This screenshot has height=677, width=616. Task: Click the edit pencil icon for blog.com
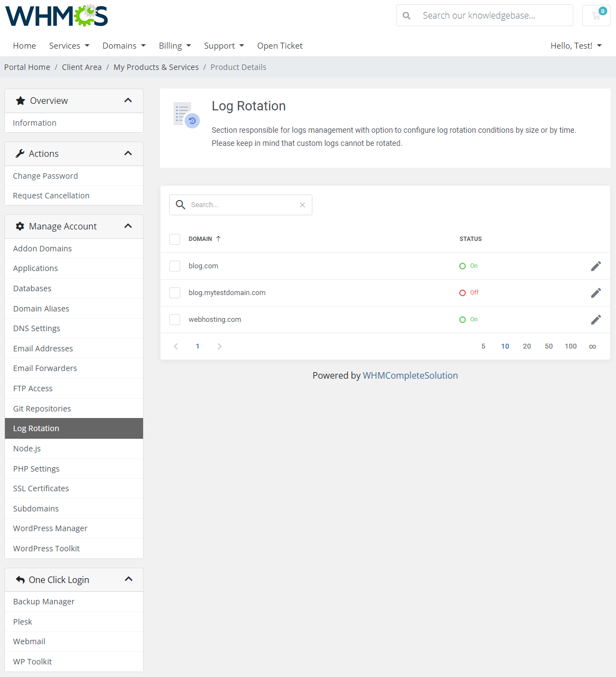596,266
